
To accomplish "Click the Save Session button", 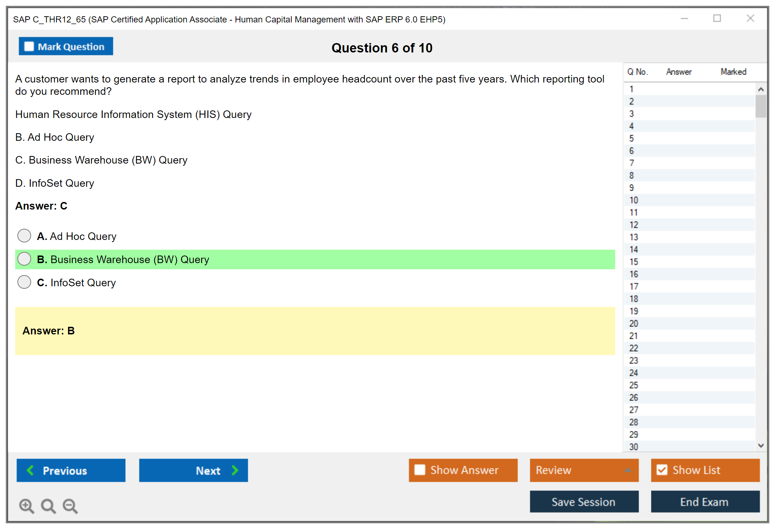I will point(584,502).
